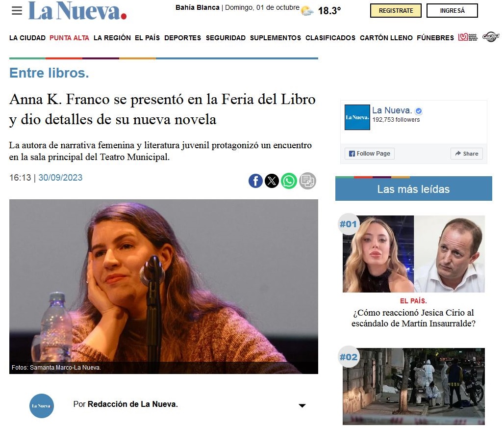Share article on WhatsApp icon
This screenshot has width=504, height=428.
[289, 181]
